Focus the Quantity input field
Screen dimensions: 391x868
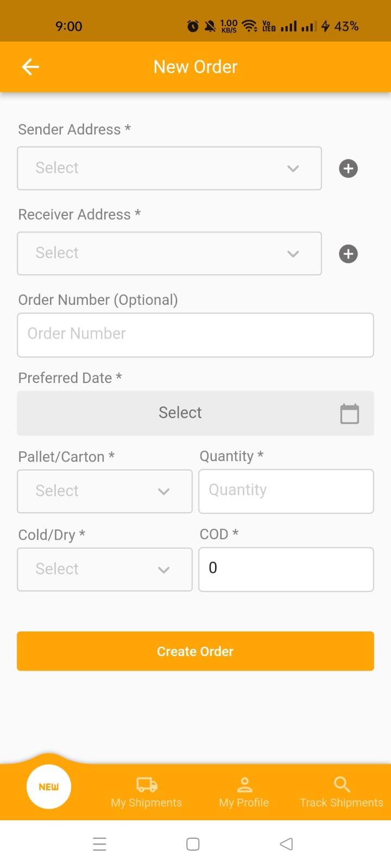(x=286, y=491)
